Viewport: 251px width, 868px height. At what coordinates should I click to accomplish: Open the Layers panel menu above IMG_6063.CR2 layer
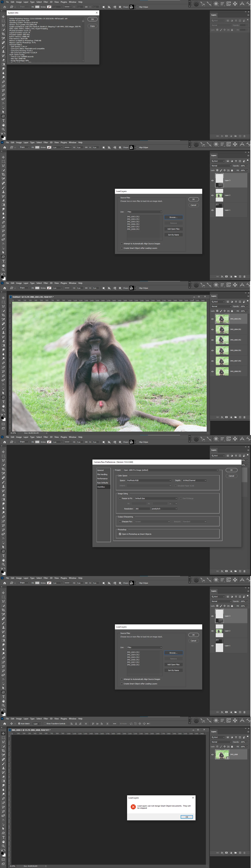(248, 296)
